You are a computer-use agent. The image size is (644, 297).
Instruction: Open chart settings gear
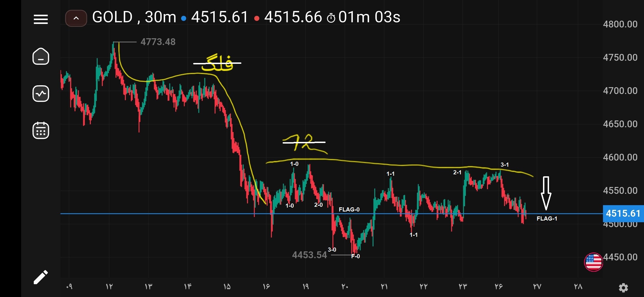coord(623,288)
